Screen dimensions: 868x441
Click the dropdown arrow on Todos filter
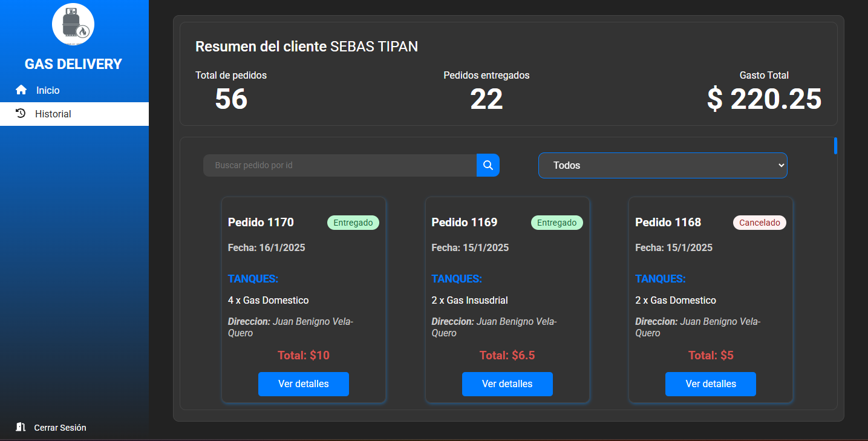pos(781,165)
